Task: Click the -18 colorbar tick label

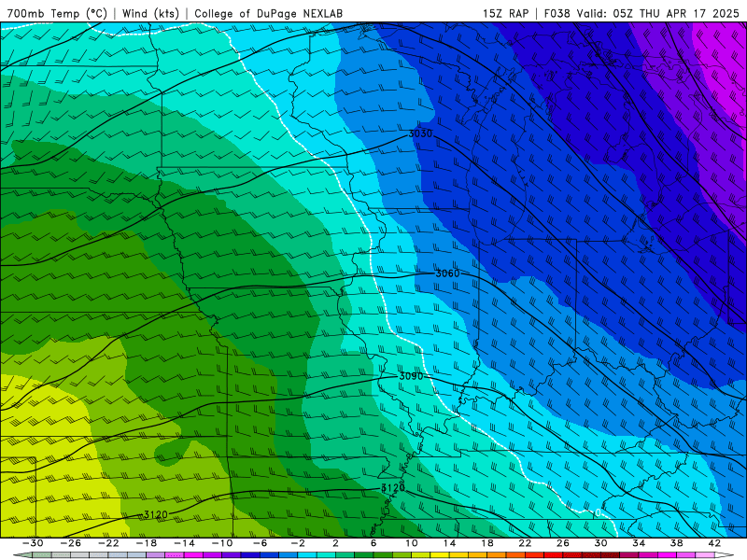Action: pyautogui.click(x=147, y=543)
